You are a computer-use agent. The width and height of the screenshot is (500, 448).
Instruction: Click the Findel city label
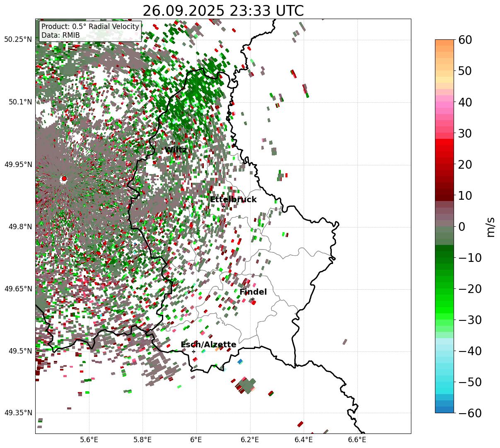coord(253,292)
